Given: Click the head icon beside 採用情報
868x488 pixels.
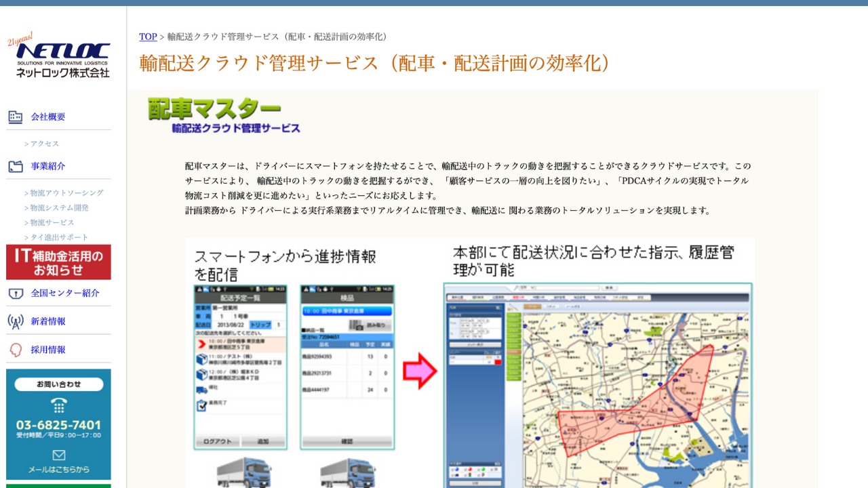Looking at the screenshot, I should [x=16, y=350].
